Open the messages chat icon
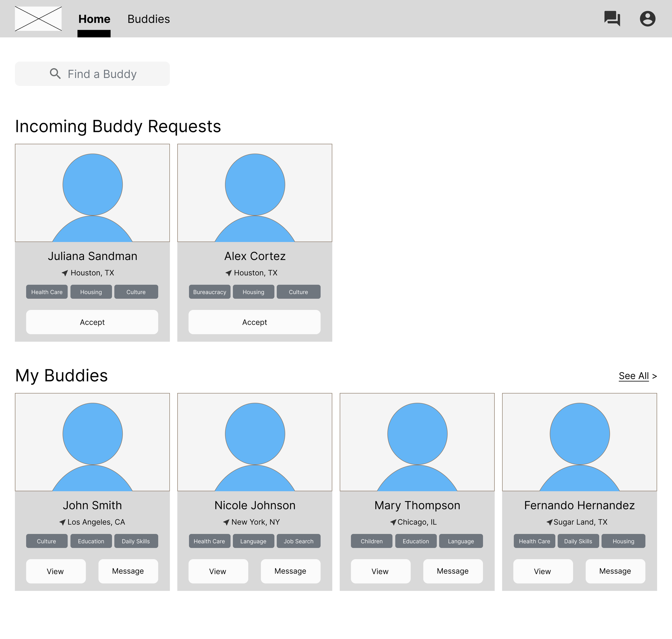The image size is (672, 639). (x=612, y=18)
